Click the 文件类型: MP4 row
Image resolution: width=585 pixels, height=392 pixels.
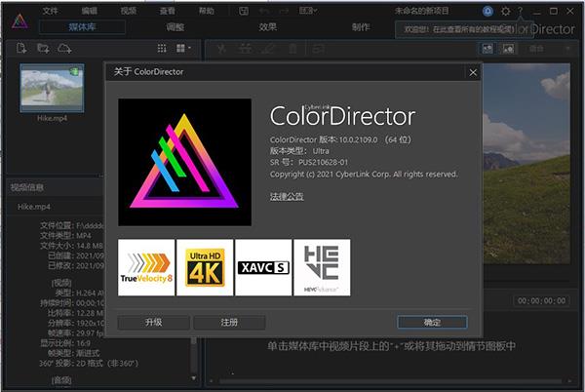click(65, 235)
